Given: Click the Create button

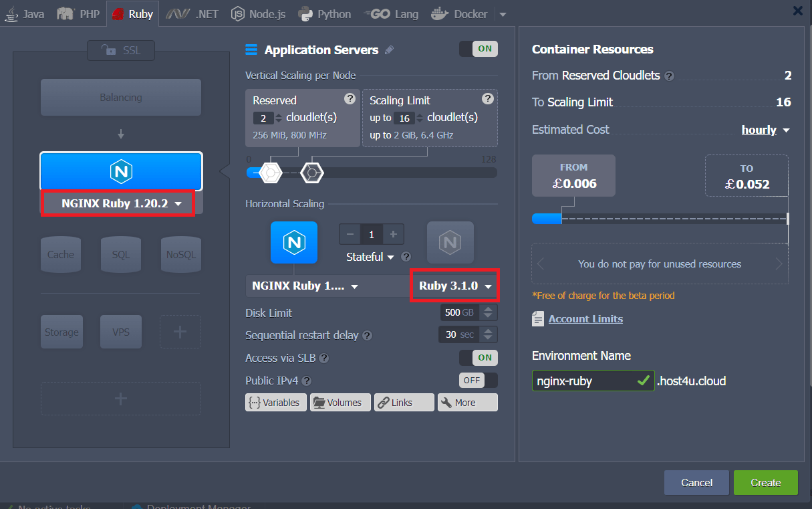Looking at the screenshot, I should tap(765, 482).
